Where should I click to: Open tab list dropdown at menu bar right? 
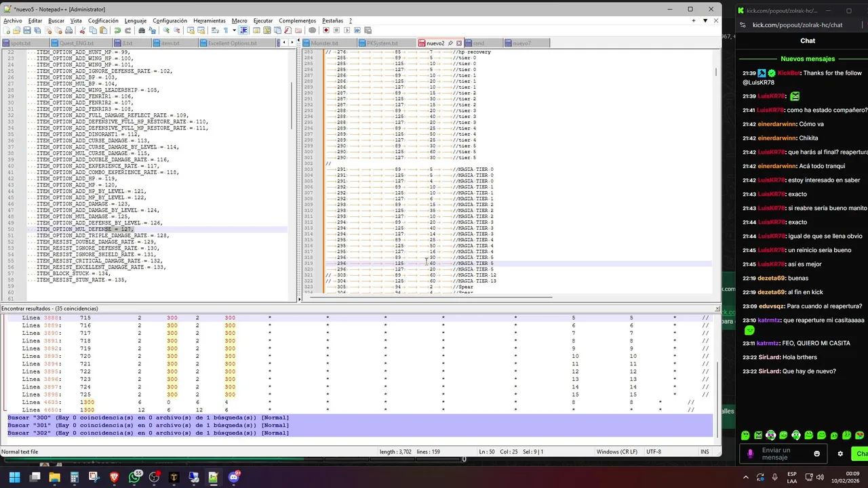point(704,20)
